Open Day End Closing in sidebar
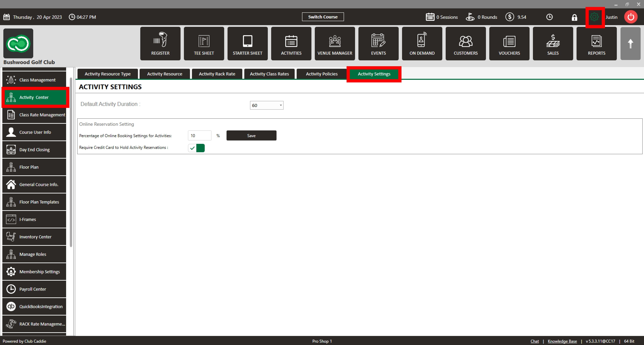 [x=34, y=150]
